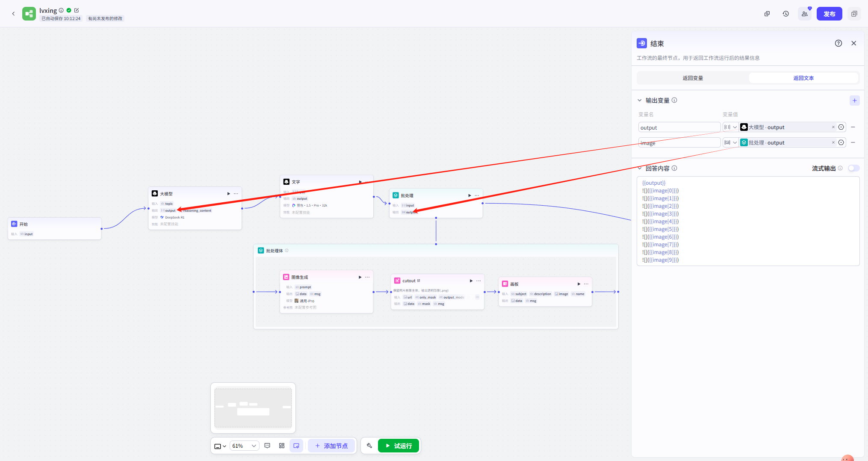Open the run history clock icon
868x461 pixels.
pyautogui.click(x=785, y=14)
